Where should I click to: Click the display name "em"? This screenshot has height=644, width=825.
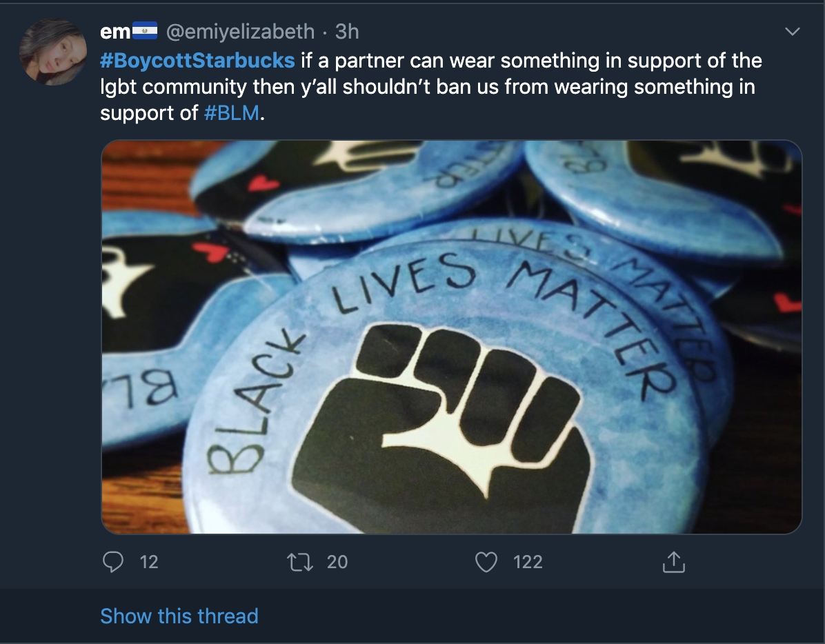[115, 32]
